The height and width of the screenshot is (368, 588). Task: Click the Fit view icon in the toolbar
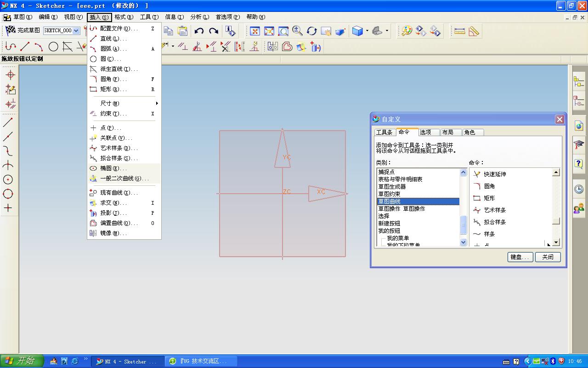coord(255,31)
